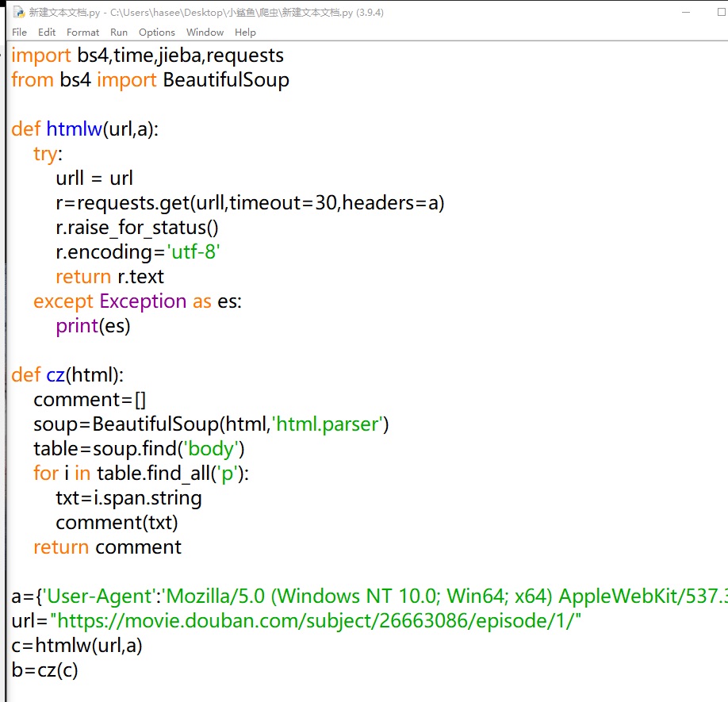Open the Window menu
Image resolution: width=728 pixels, height=702 pixels.
tap(205, 33)
